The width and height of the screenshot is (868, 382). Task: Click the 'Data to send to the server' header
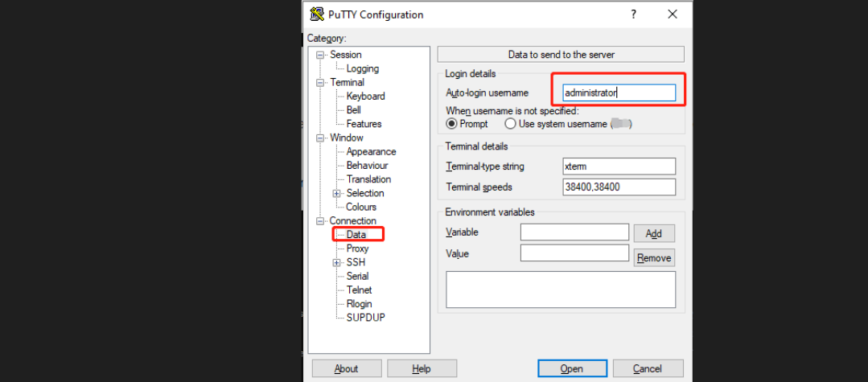(x=561, y=54)
